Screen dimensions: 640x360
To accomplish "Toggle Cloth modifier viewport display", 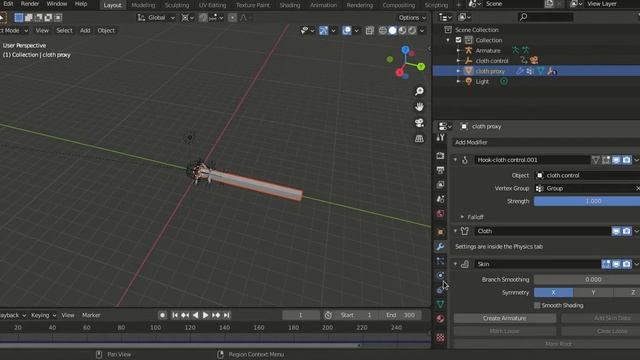I will point(616,231).
